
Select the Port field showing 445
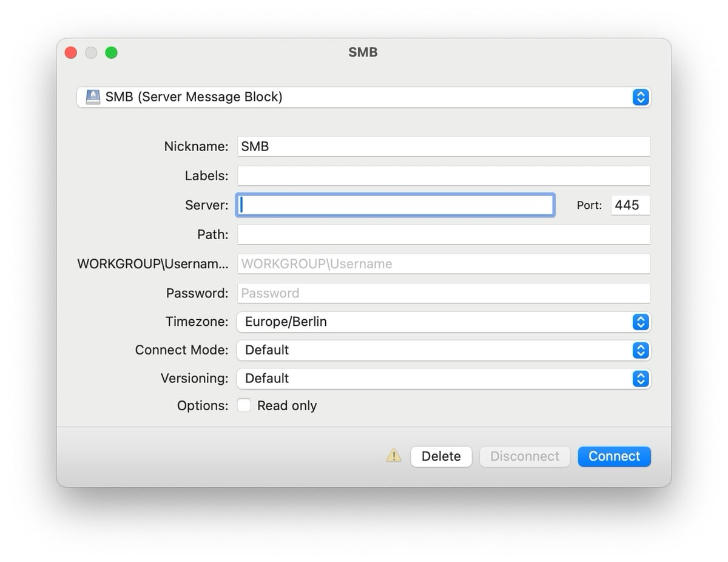pos(630,205)
